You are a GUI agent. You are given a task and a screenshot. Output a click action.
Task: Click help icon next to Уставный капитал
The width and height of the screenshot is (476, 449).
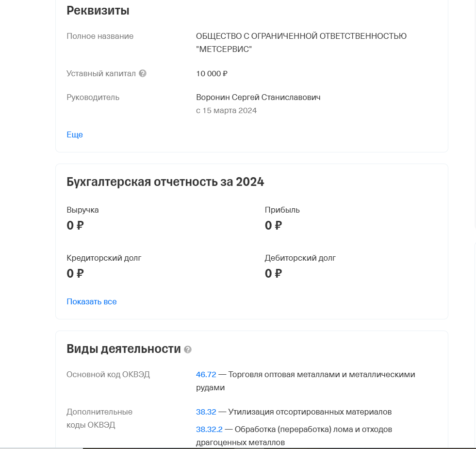tap(143, 74)
